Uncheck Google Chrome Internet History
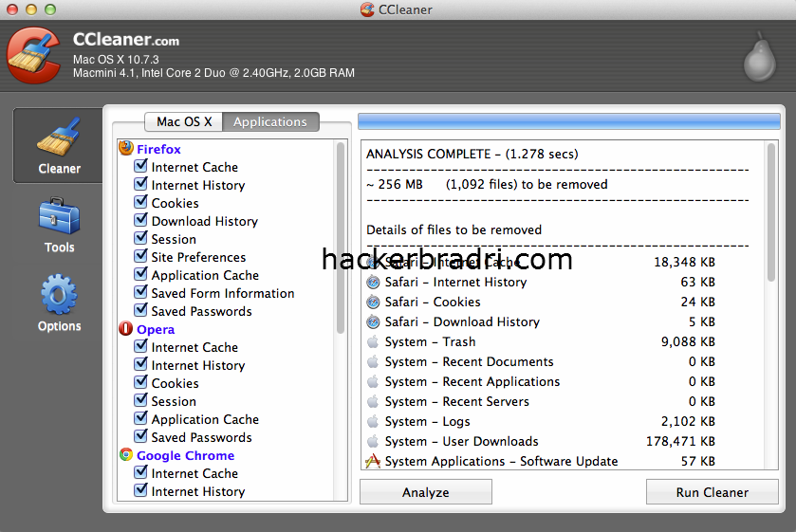 coord(140,490)
